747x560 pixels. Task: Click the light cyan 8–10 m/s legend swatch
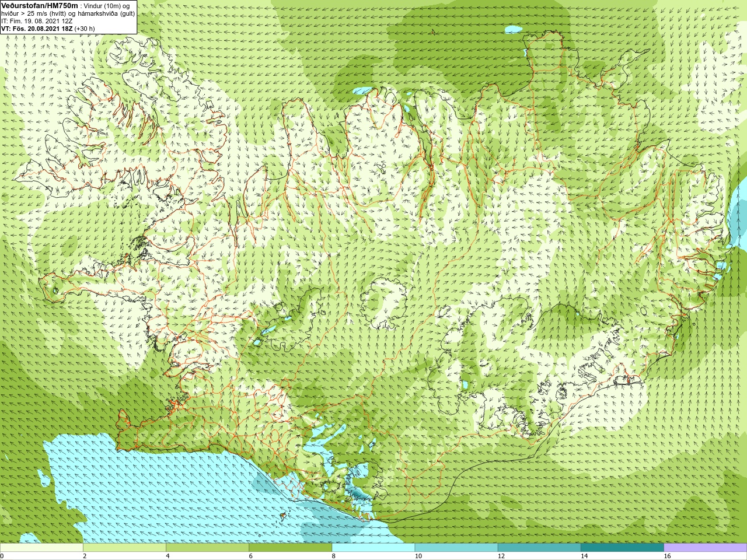tap(373, 548)
